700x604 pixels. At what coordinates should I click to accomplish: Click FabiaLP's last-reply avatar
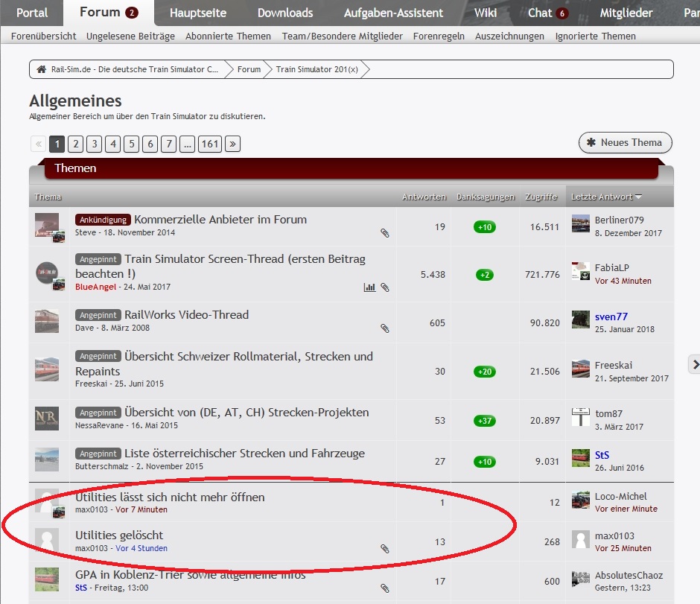pyautogui.click(x=581, y=271)
